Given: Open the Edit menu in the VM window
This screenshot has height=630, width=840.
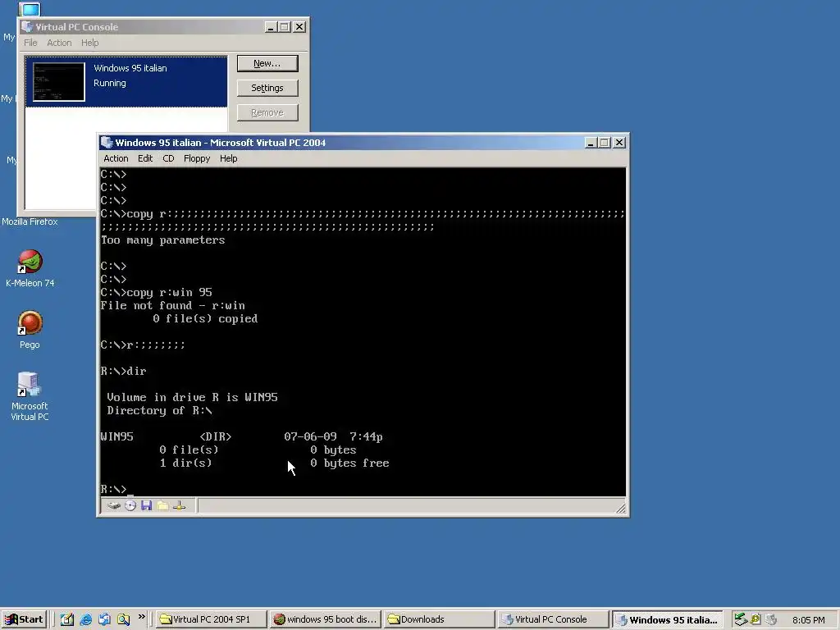Looking at the screenshot, I should tap(145, 158).
